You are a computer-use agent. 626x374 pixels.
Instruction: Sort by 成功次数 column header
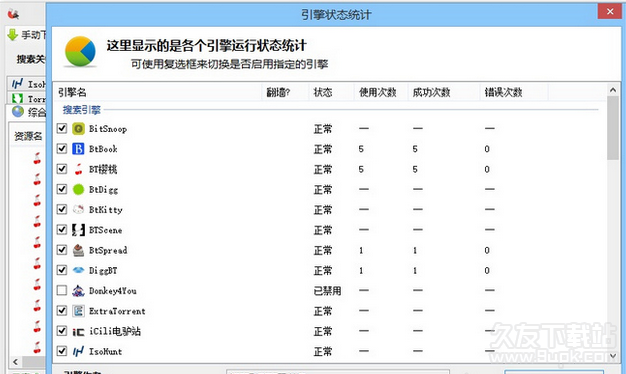point(444,92)
